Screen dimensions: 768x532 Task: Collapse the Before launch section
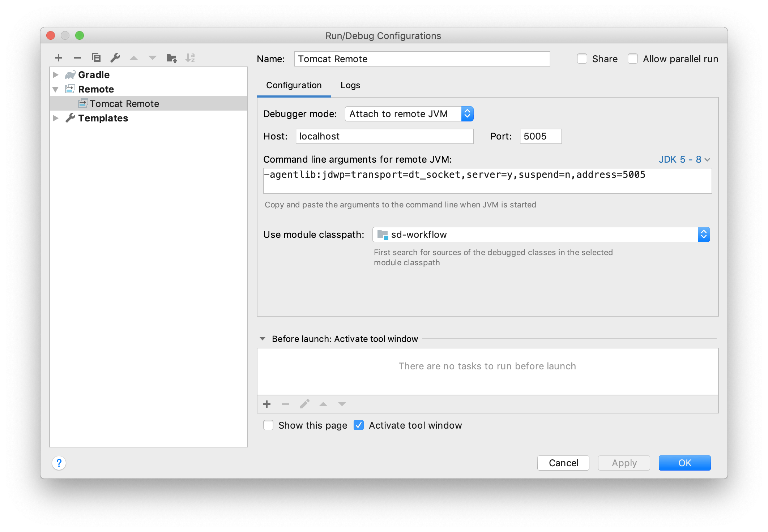(263, 339)
